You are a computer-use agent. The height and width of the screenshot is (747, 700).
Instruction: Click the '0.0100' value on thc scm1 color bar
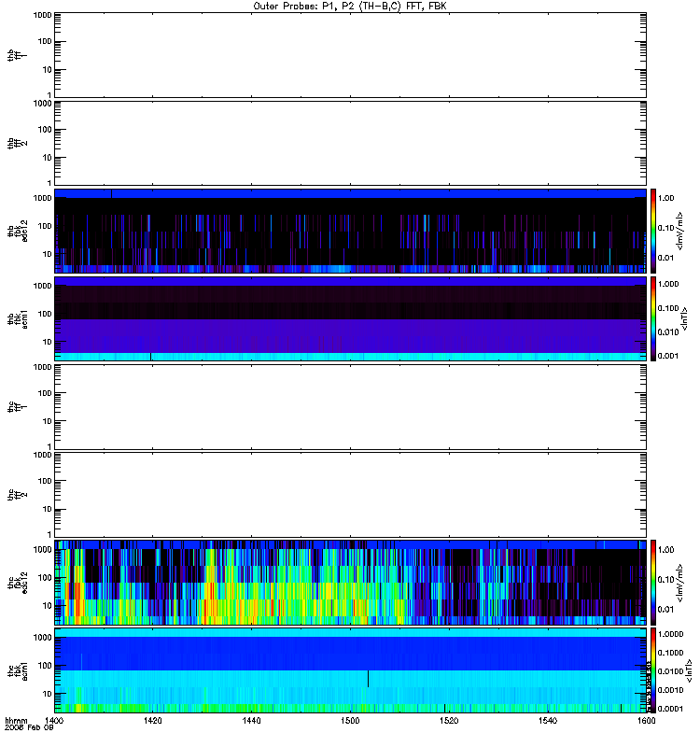670,671
